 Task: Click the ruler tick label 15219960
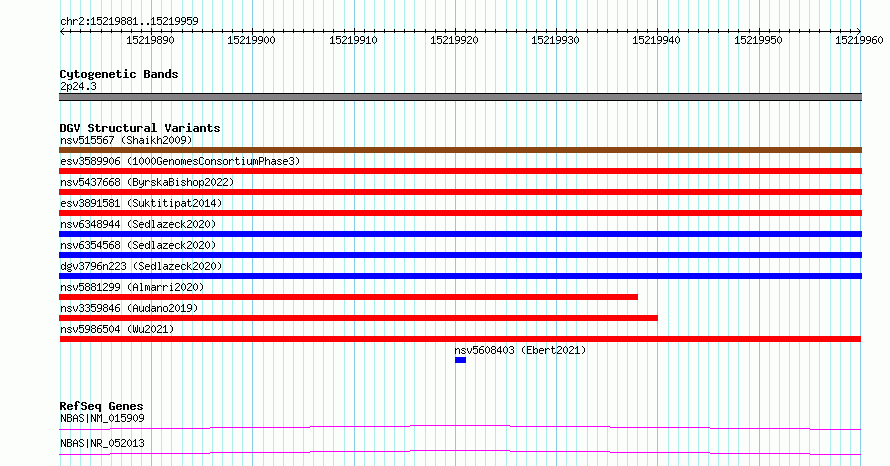click(859, 40)
